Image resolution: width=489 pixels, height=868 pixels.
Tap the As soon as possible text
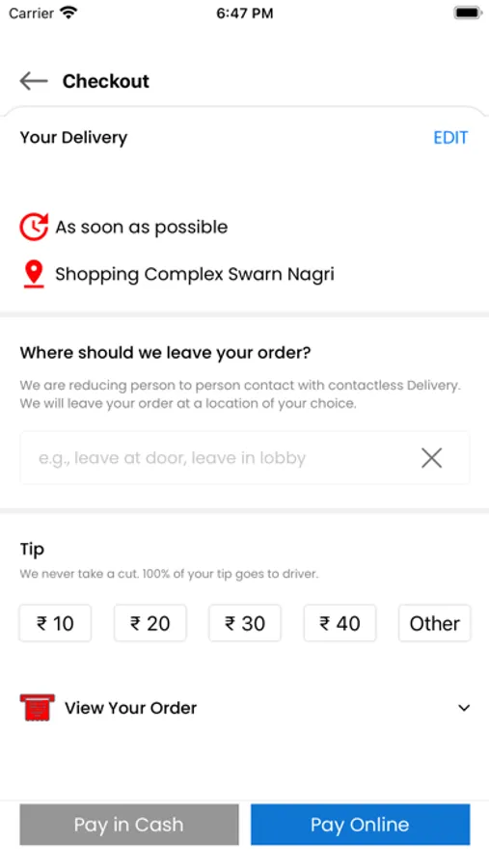(141, 227)
